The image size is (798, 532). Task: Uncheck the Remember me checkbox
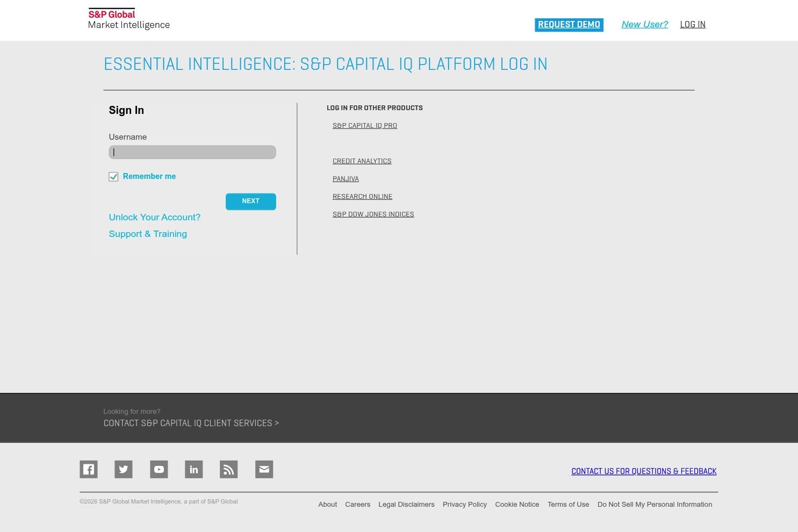tap(113, 177)
